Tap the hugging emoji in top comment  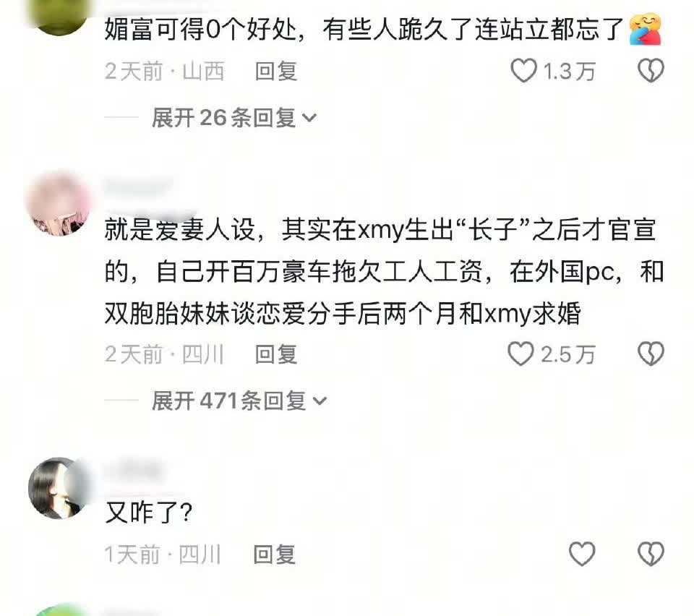(646, 30)
